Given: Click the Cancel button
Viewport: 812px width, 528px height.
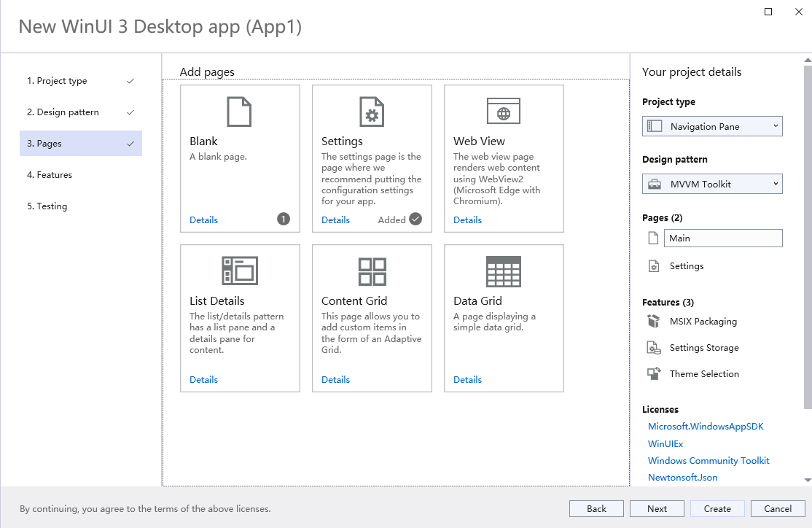Looking at the screenshot, I should (x=778, y=509).
